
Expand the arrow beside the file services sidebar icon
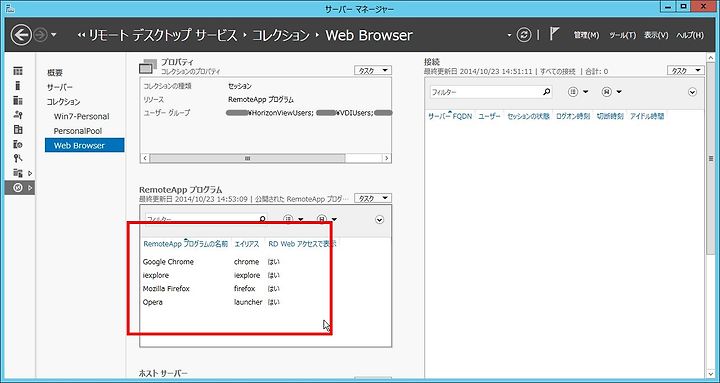pos(30,174)
